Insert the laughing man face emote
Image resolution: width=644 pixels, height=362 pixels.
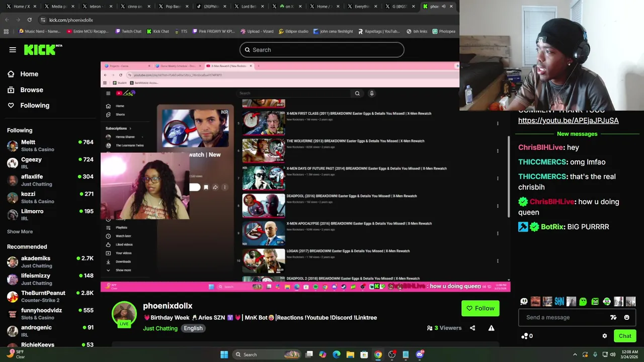click(535, 302)
